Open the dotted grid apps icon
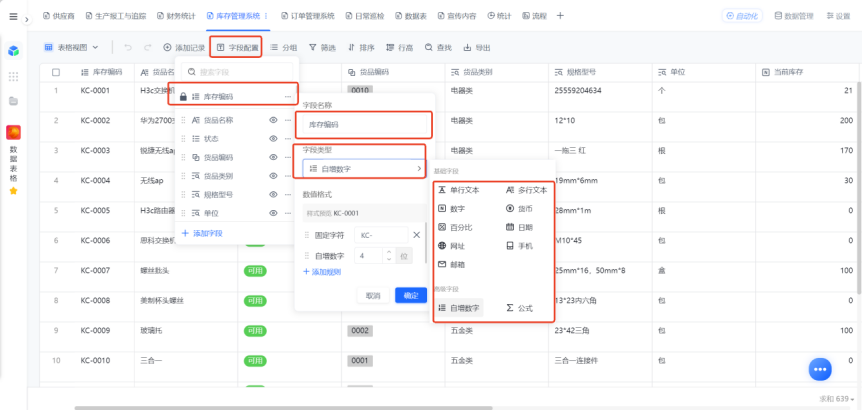The width and height of the screenshot is (862, 411). coord(13,76)
